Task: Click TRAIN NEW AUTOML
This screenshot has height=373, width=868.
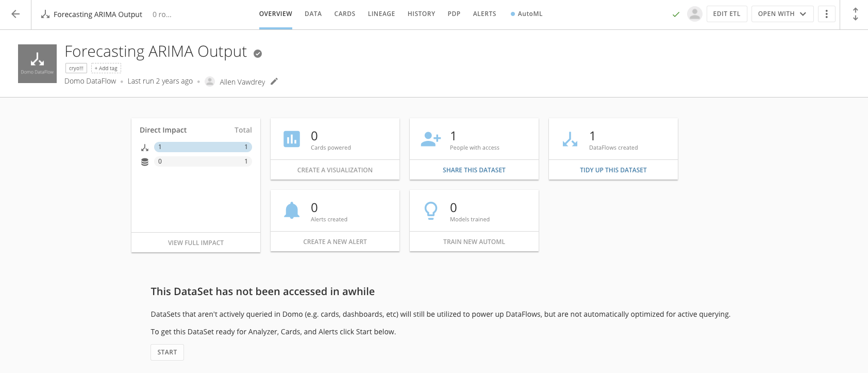Action: pos(474,241)
